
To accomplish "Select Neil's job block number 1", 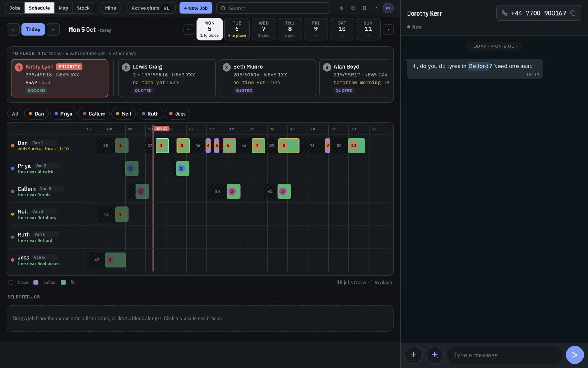I will [122, 214].
